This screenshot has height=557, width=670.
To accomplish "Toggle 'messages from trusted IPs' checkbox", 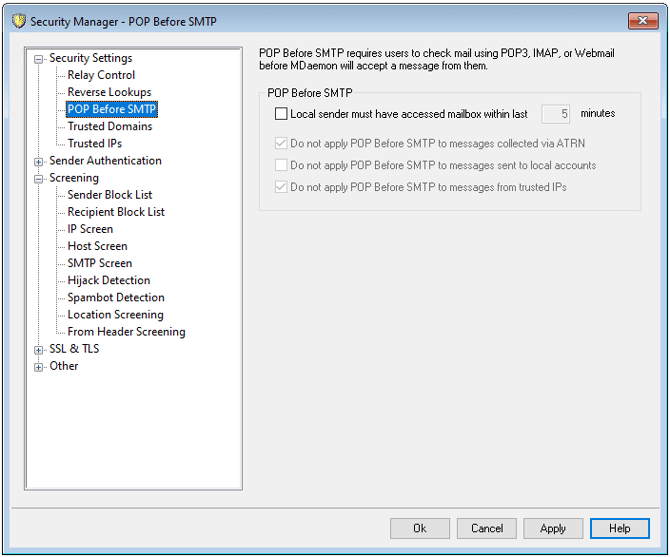I will (281, 187).
